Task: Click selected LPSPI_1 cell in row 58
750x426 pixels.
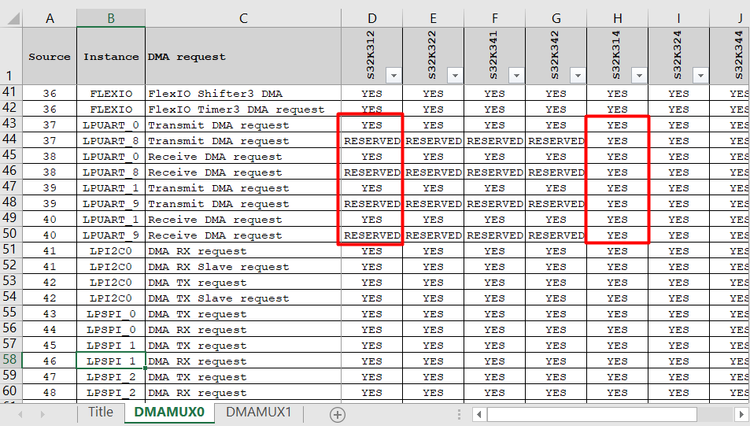Action: [x=111, y=361]
